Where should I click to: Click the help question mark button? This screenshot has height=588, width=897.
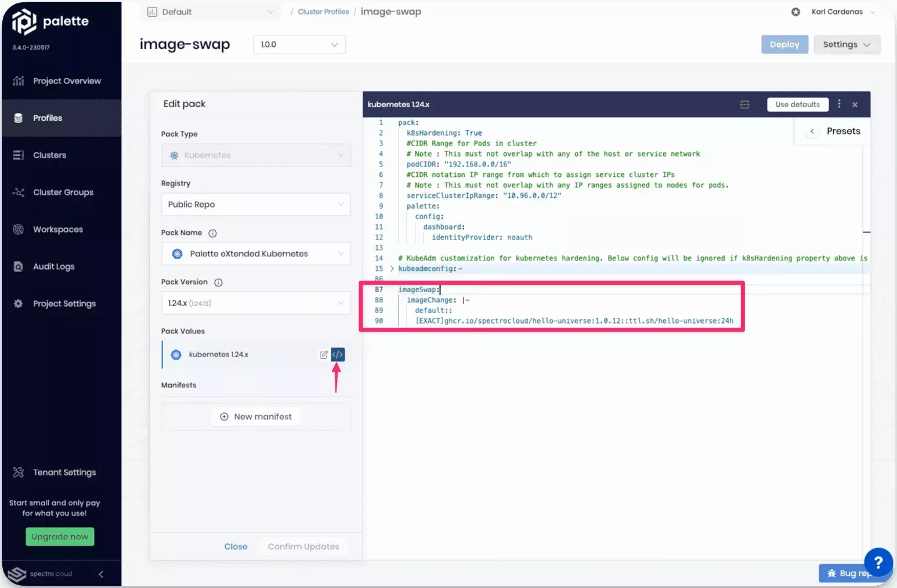878,562
